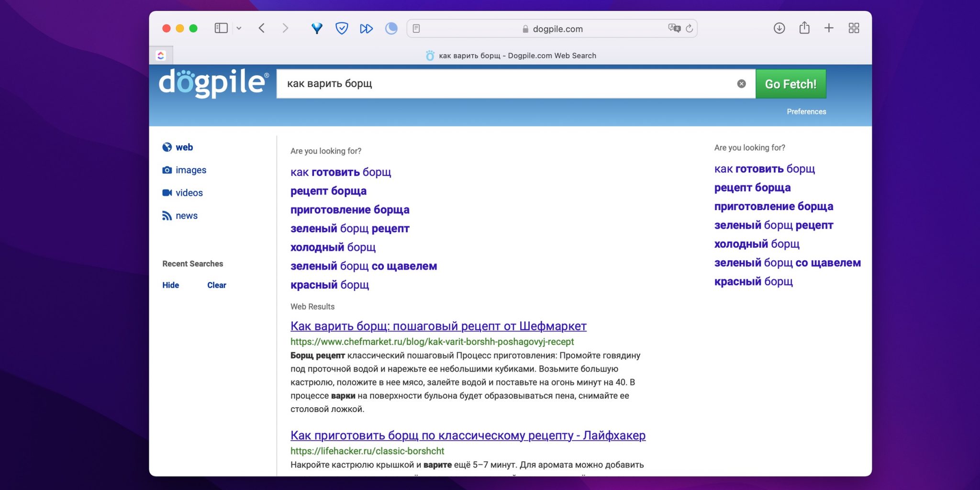Clear the search field with the X icon
The width and height of the screenshot is (980, 490).
click(x=741, y=84)
